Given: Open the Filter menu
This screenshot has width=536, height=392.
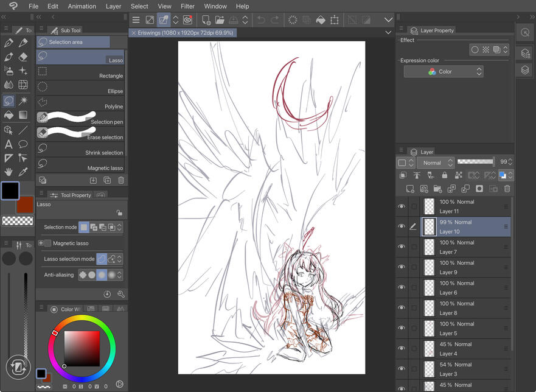Looking at the screenshot, I should (187, 6).
